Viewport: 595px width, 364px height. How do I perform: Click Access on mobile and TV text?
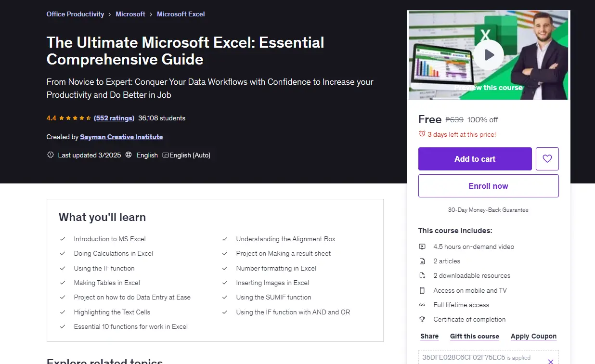click(x=470, y=290)
